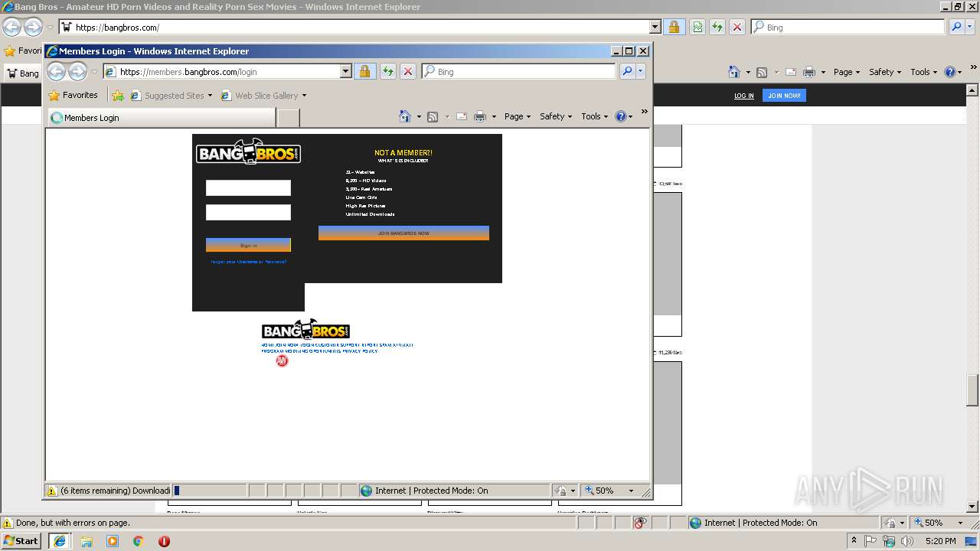Click the username input field

[248, 188]
